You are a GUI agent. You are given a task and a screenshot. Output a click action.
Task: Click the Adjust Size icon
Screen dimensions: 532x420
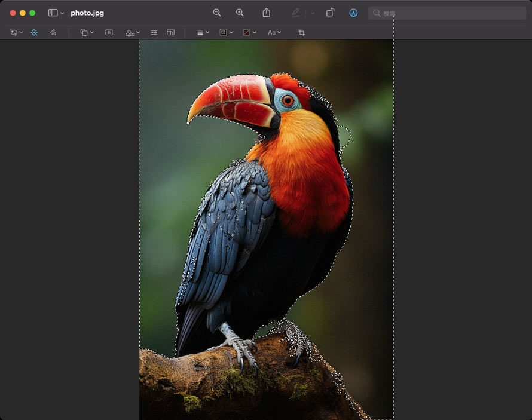click(x=171, y=32)
